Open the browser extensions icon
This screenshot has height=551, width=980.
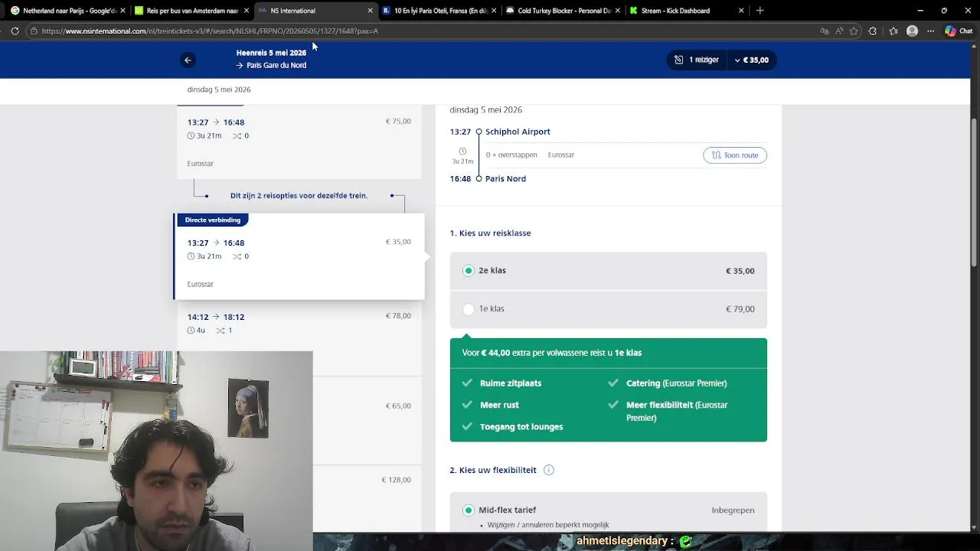873,31
